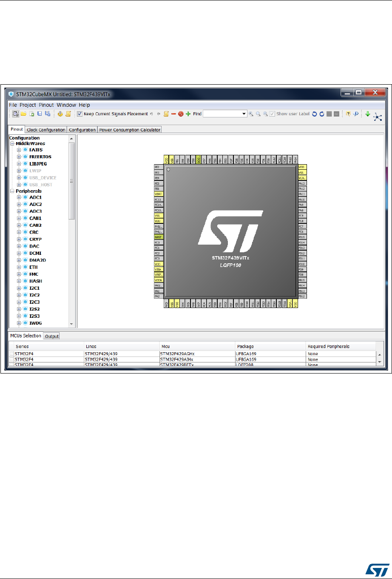Collapse the MiddleWares tree node

pyautogui.click(x=12, y=143)
